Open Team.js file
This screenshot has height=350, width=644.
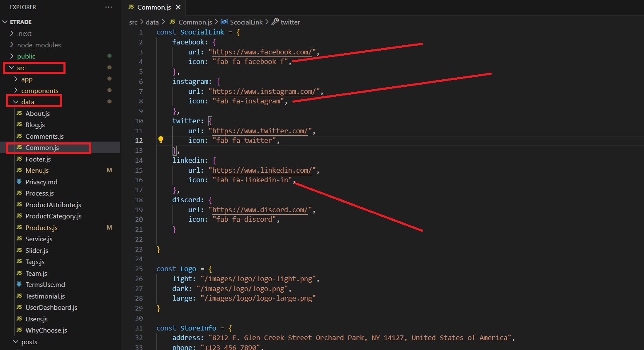pyautogui.click(x=36, y=273)
